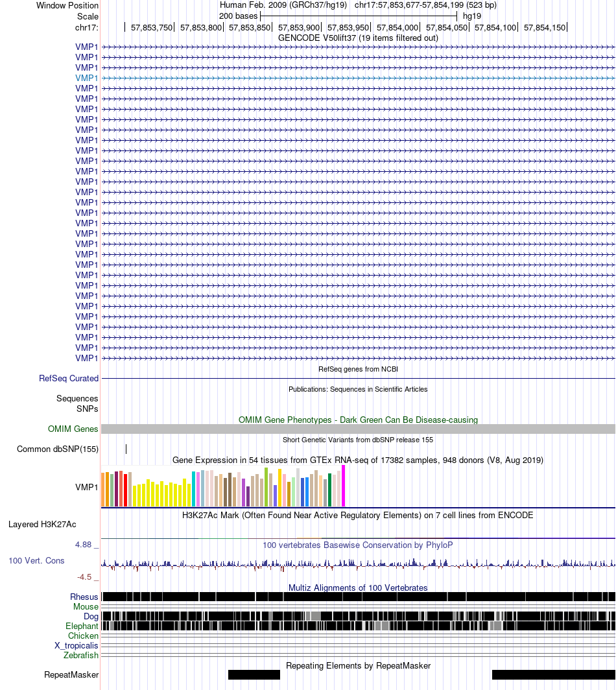Click the VMP1 label beside GTEx bar chart
The height and width of the screenshot is (690, 616).
pos(87,487)
